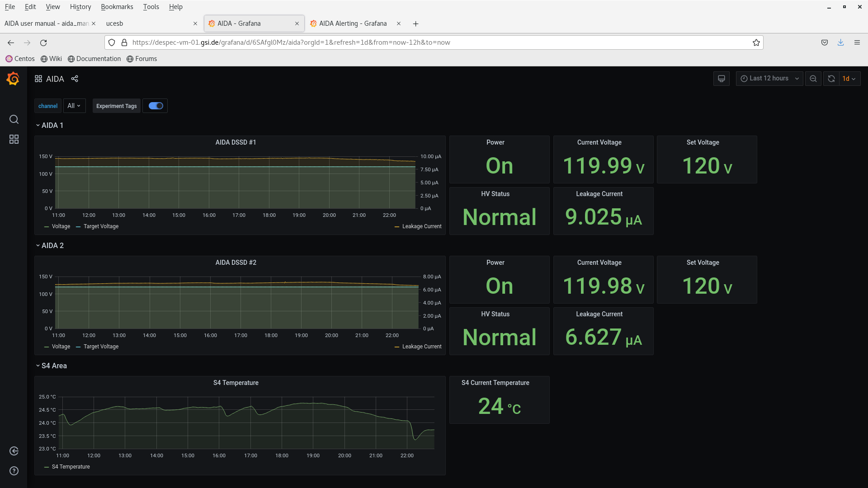
Task: Zoom out time range icon
Action: 813,79
